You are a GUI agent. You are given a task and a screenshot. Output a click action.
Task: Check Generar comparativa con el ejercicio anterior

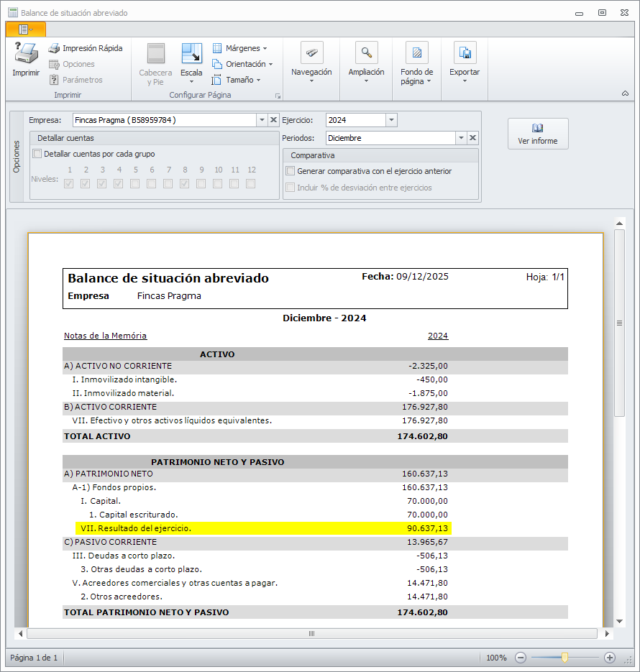point(291,171)
